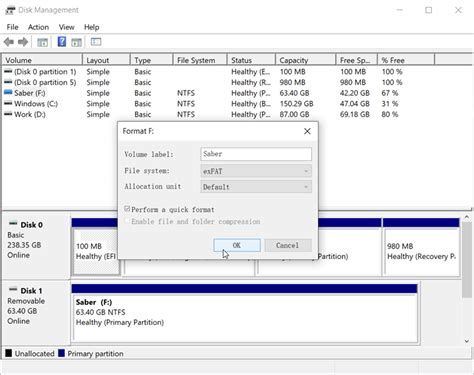Click the blue Primary partition legend swatch

click(x=61, y=353)
